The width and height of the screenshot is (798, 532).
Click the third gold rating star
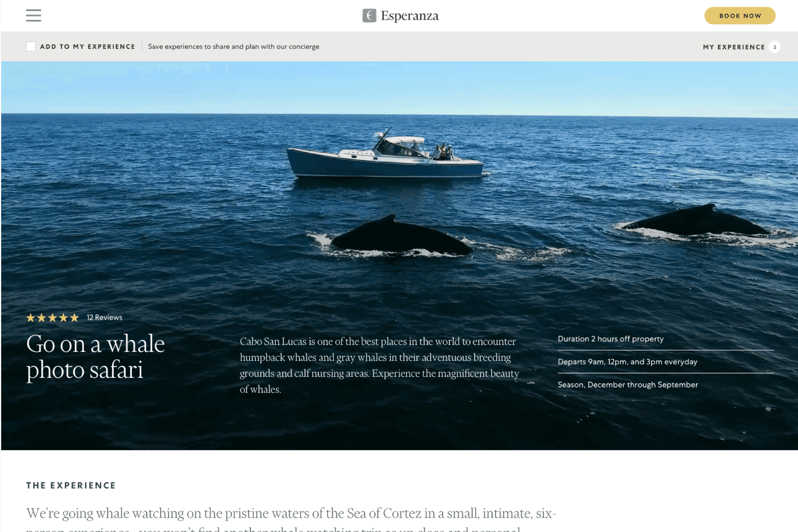coord(52,318)
